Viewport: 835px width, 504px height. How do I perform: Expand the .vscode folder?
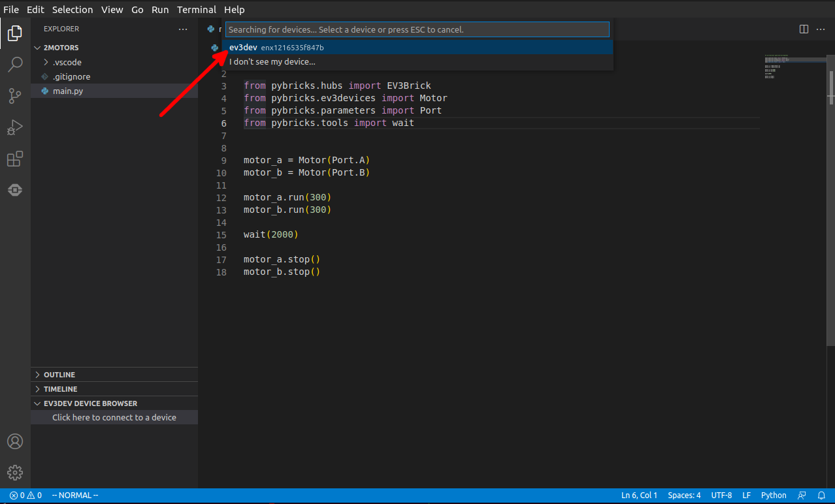tap(67, 62)
